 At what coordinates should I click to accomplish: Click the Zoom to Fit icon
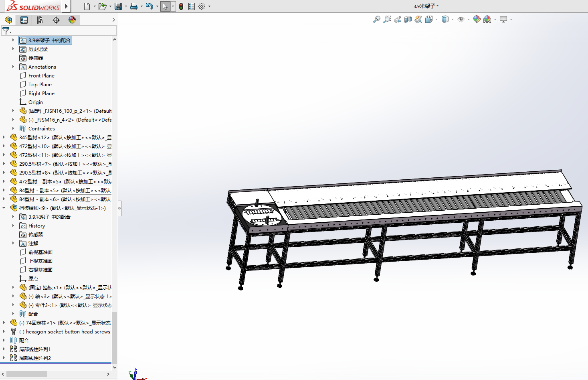click(376, 19)
